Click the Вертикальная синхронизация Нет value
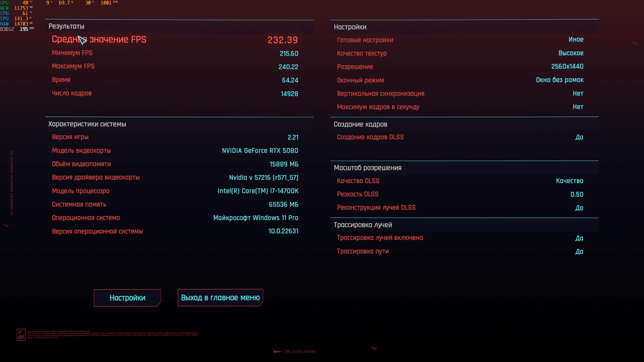 tap(578, 94)
